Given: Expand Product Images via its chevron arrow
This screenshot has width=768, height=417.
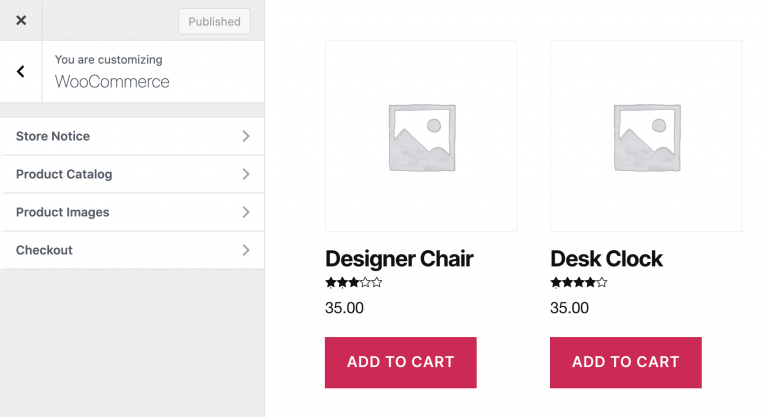Looking at the screenshot, I should point(246,212).
